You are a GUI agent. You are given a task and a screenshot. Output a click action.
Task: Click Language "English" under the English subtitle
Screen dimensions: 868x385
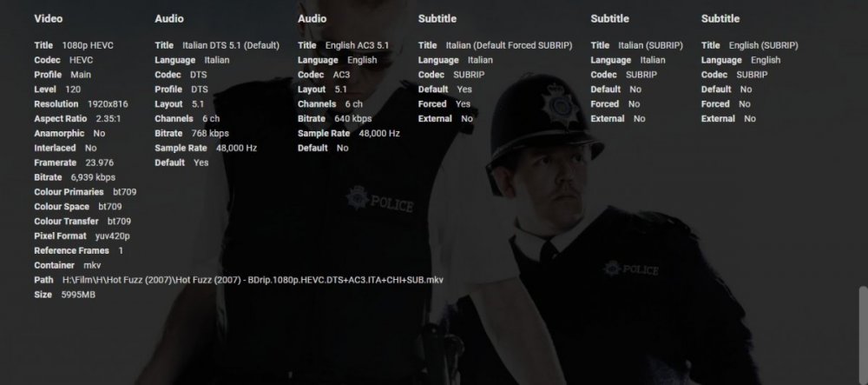tap(766, 60)
